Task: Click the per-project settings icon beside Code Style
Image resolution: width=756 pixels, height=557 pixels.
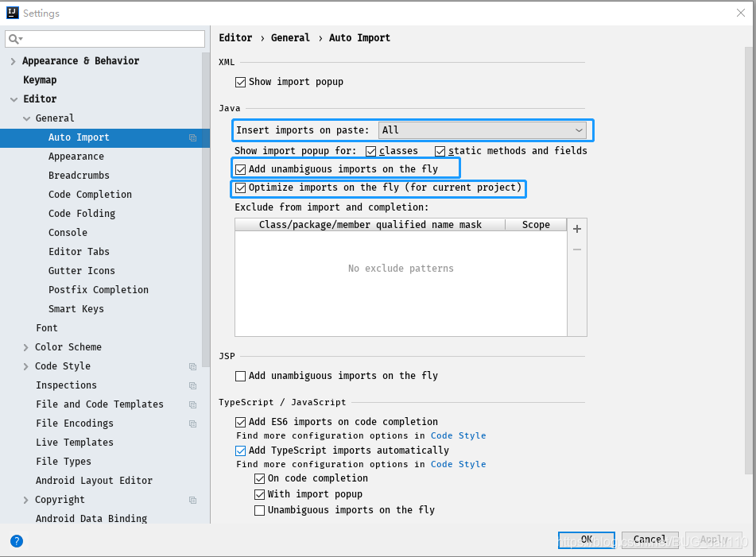Action: tap(192, 366)
